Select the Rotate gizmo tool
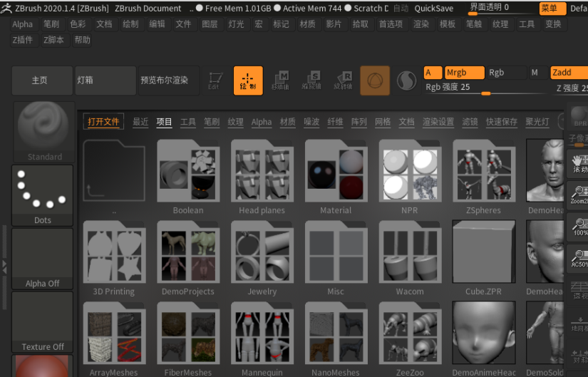The image size is (588, 377). pos(343,81)
